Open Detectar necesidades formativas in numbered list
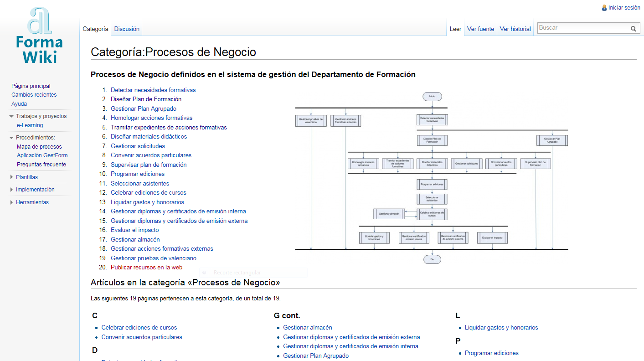The width and height of the screenshot is (644, 361). [153, 90]
